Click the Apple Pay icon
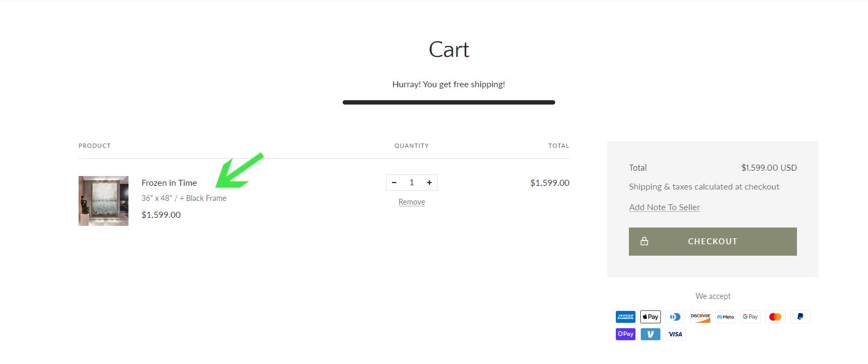The width and height of the screenshot is (868, 364). [650, 317]
